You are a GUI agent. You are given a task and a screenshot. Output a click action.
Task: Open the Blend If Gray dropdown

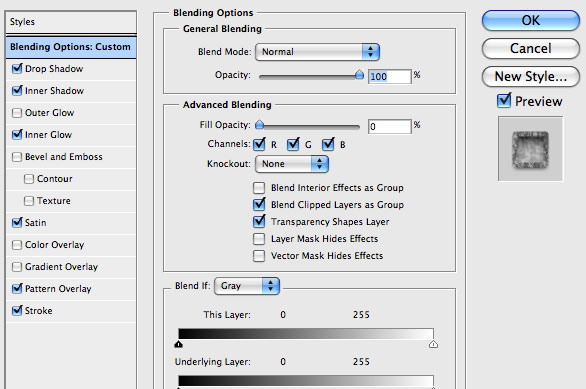pyautogui.click(x=247, y=286)
